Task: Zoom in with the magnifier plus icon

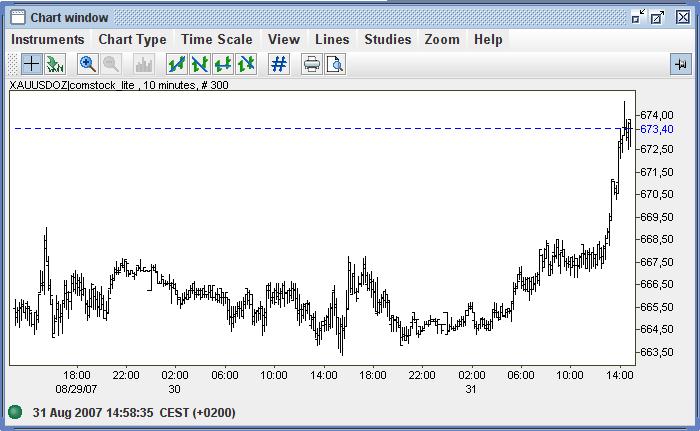Action: pyautogui.click(x=88, y=64)
